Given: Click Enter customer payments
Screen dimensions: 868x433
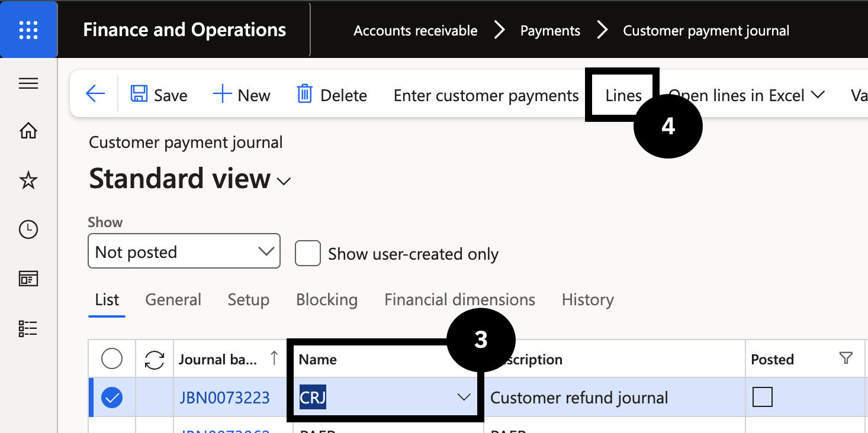Looking at the screenshot, I should tap(486, 96).
